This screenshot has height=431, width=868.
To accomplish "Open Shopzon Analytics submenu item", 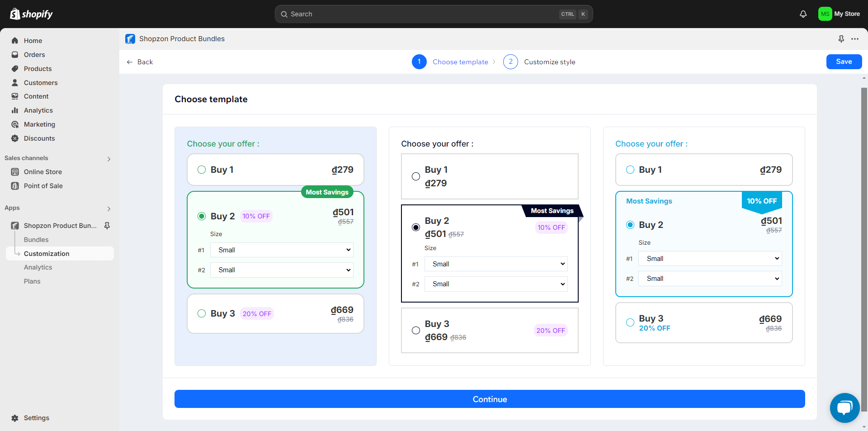I will pos(38,267).
